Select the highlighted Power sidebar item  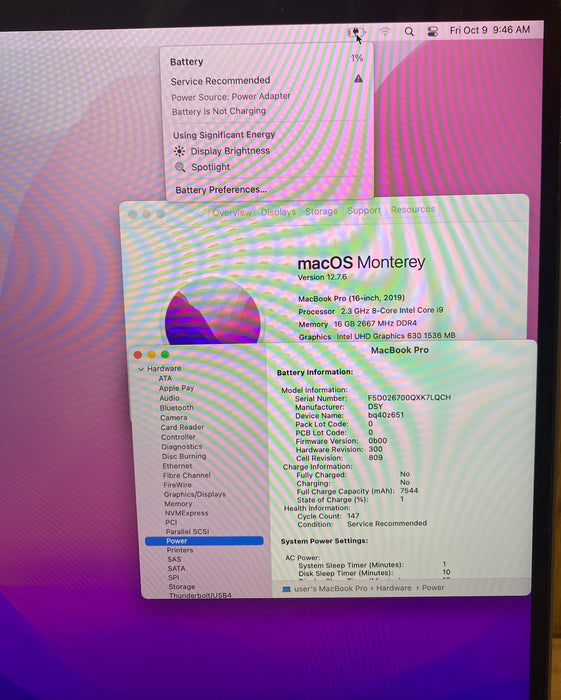point(204,541)
